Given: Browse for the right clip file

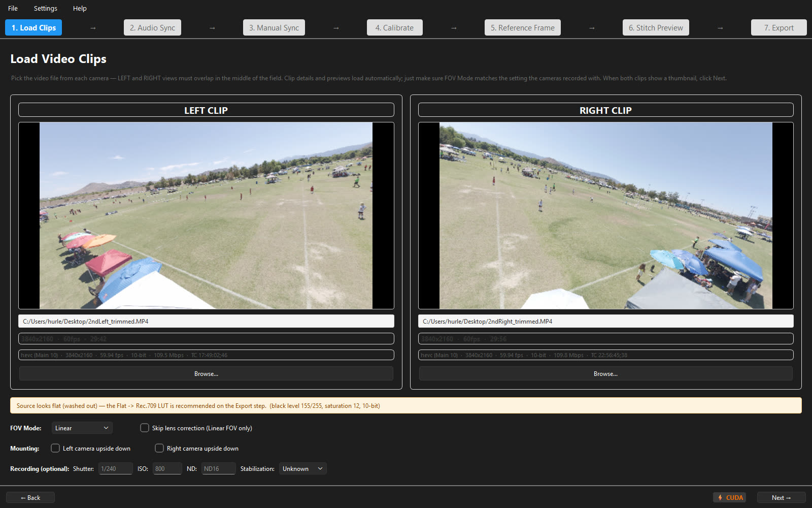Looking at the screenshot, I should click(x=605, y=373).
